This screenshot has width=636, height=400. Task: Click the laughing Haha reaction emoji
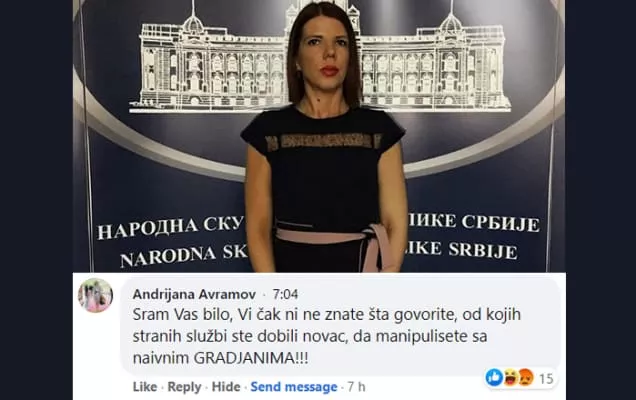click(x=509, y=378)
